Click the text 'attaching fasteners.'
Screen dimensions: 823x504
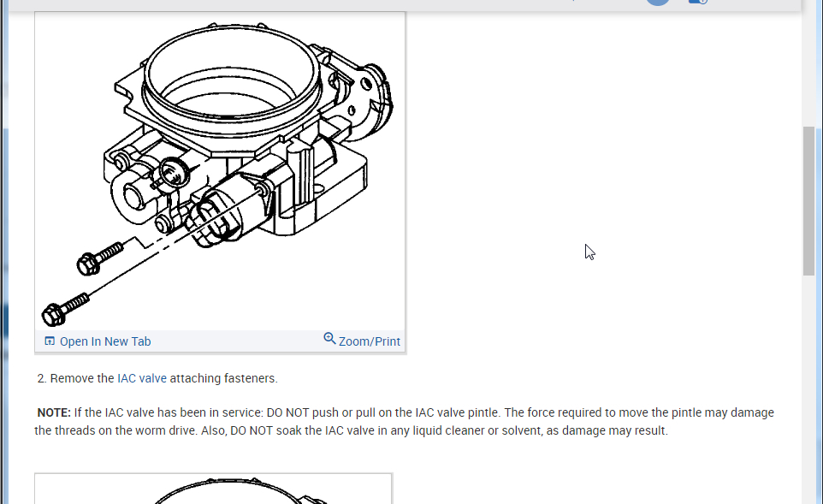coord(223,378)
